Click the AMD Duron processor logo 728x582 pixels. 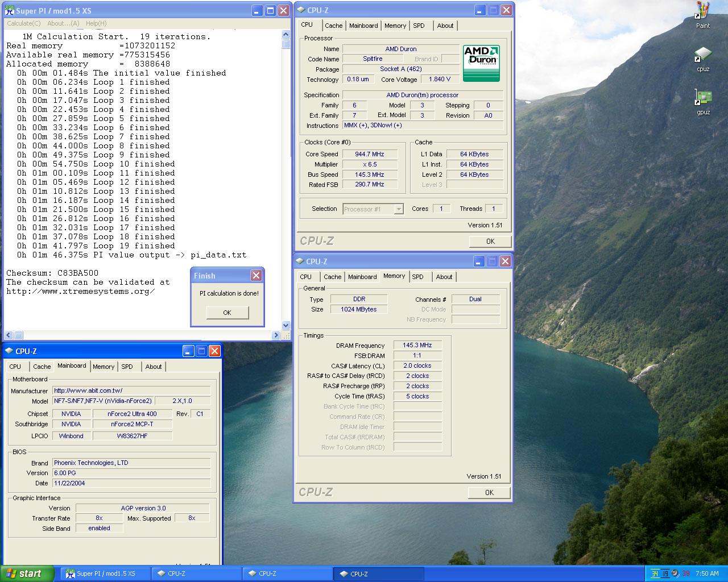(x=481, y=63)
